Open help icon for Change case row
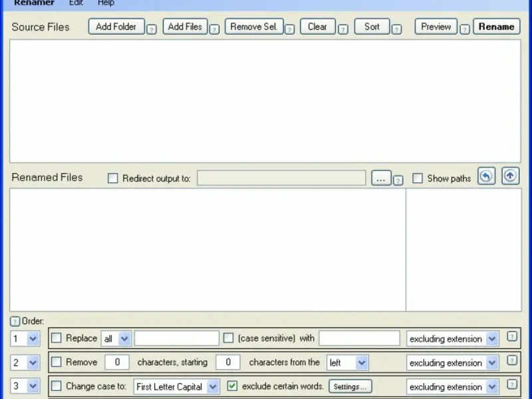The width and height of the screenshot is (532, 399). (x=512, y=384)
